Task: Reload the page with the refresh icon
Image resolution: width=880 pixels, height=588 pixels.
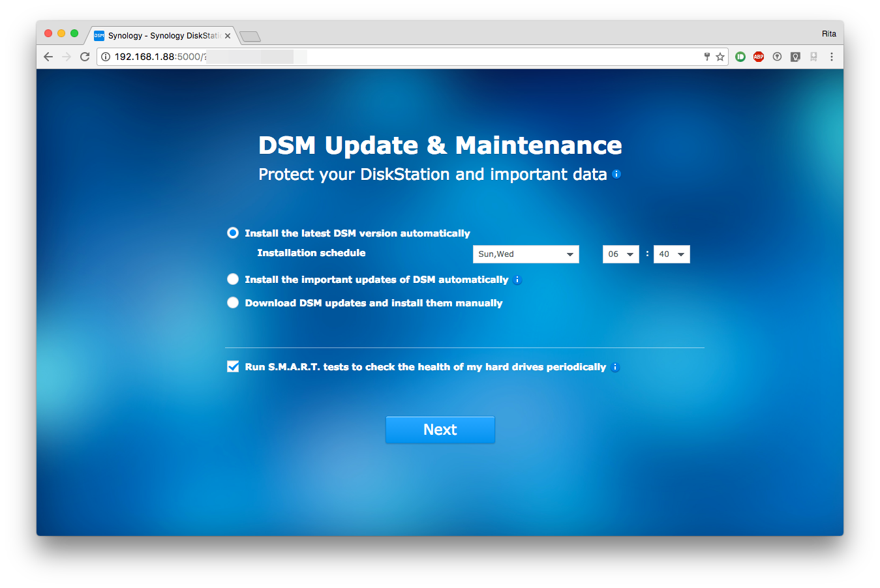Action: pos(85,57)
